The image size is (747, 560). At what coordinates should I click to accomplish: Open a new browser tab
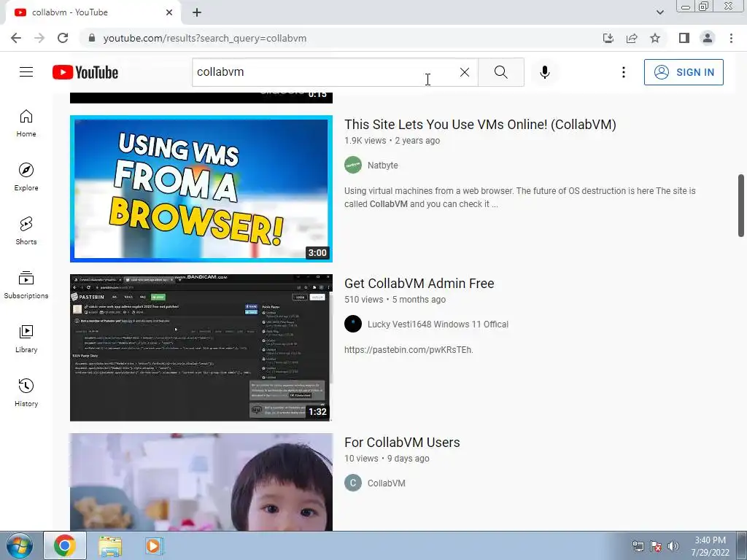click(197, 12)
